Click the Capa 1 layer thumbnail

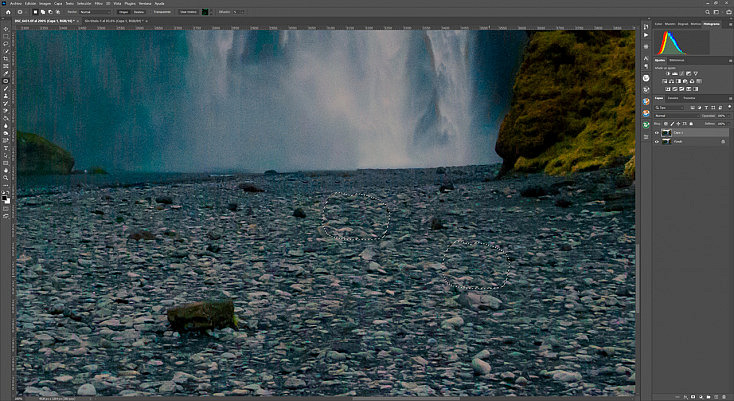[667, 132]
